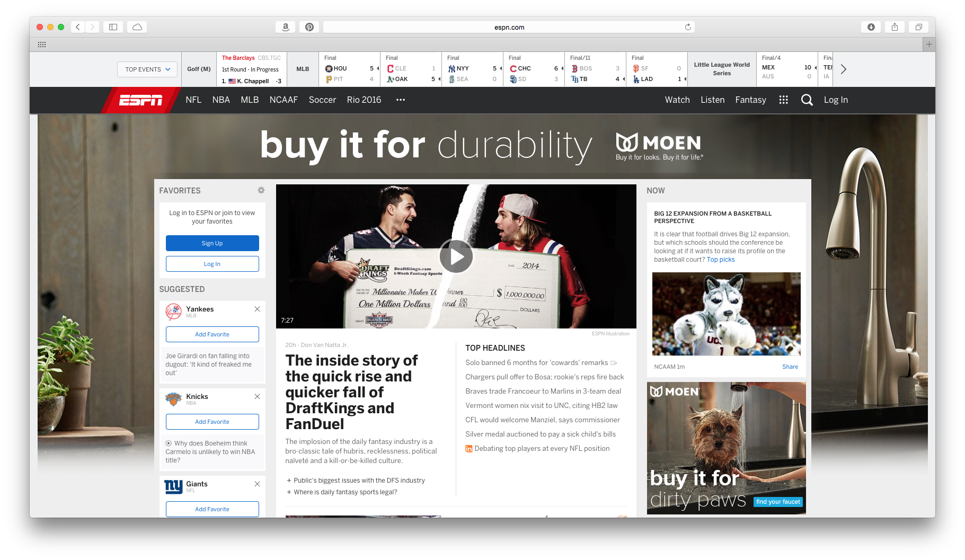
Task: Click the LinkedIn icon beside the NFL debate headline
Action: click(468, 448)
